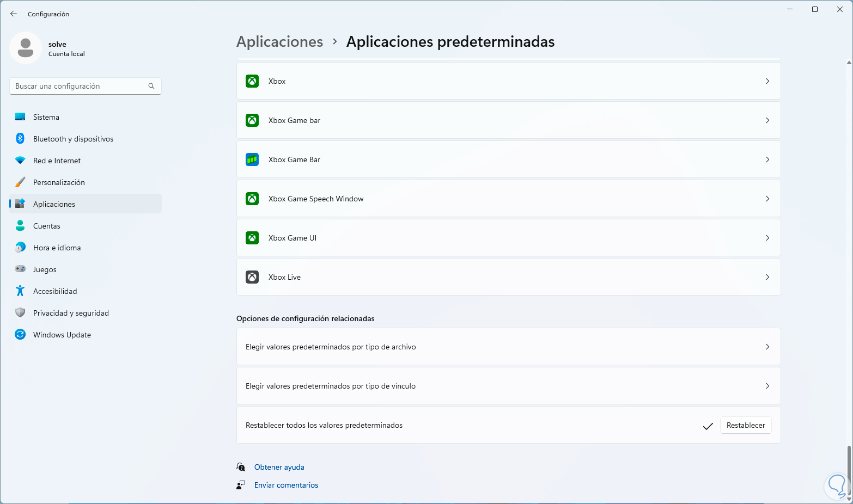Click the Xbox Game UI icon
The height and width of the screenshot is (504, 853).
click(x=252, y=238)
